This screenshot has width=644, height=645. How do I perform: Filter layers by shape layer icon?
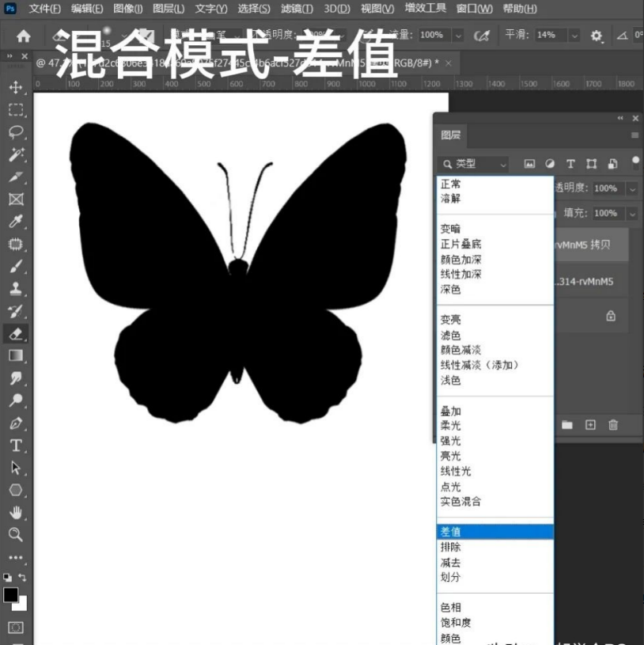pyautogui.click(x=591, y=164)
